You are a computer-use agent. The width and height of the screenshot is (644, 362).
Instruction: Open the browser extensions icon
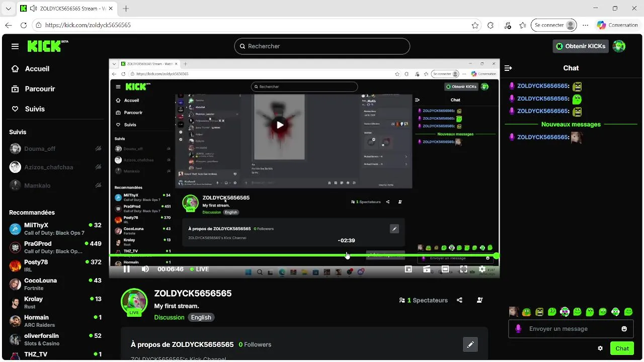coord(491,25)
